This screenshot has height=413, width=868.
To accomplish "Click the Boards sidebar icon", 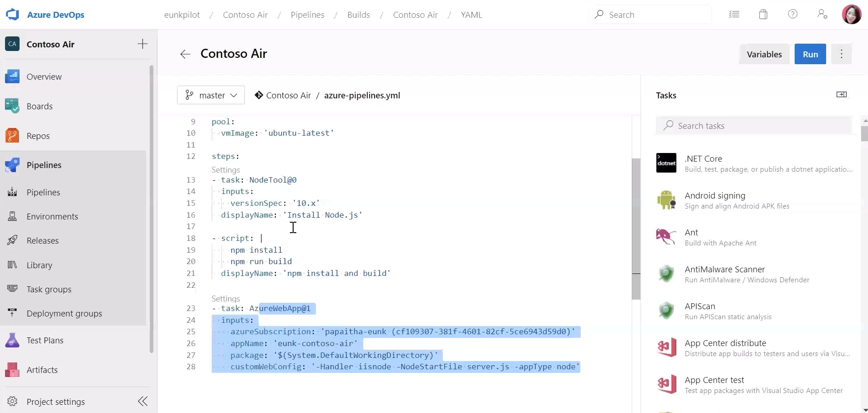I will pos(12,106).
